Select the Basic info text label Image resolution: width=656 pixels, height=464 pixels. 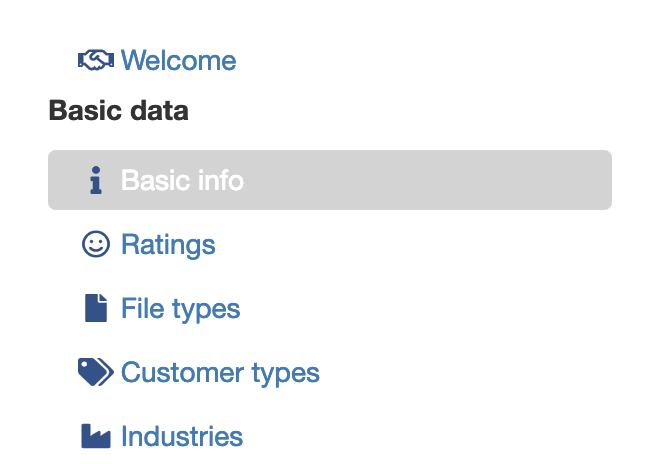pos(182,180)
